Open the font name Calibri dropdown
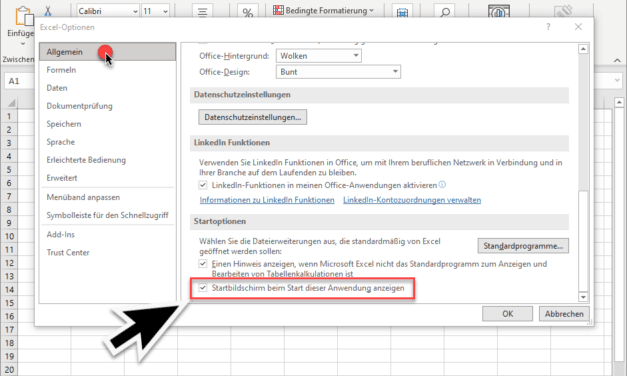 135,11
